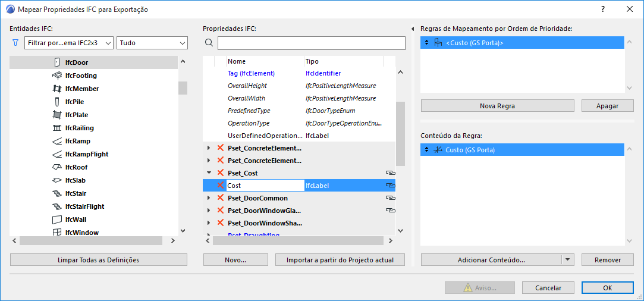644x301 pixels.
Task: Click the help question mark button
Action: tap(603, 9)
